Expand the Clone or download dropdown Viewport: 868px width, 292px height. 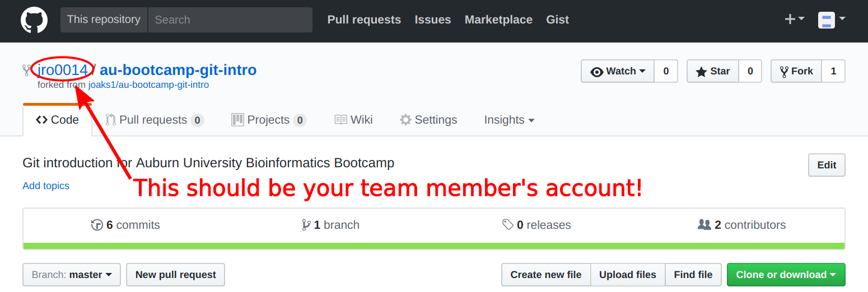[786, 275]
